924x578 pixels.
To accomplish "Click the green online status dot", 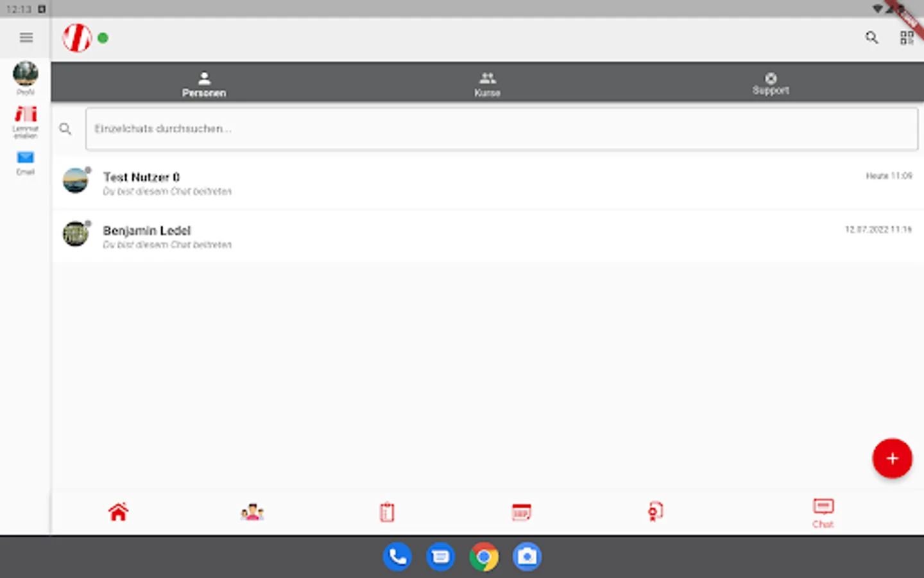I will tap(103, 38).
